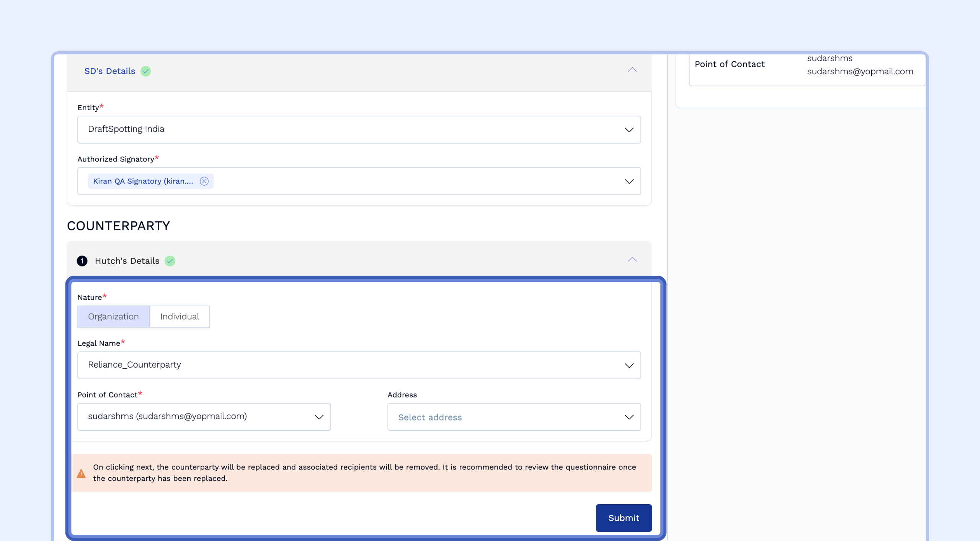This screenshot has width=980, height=541.
Task: Select Organization as nature
Action: (x=113, y=316)
